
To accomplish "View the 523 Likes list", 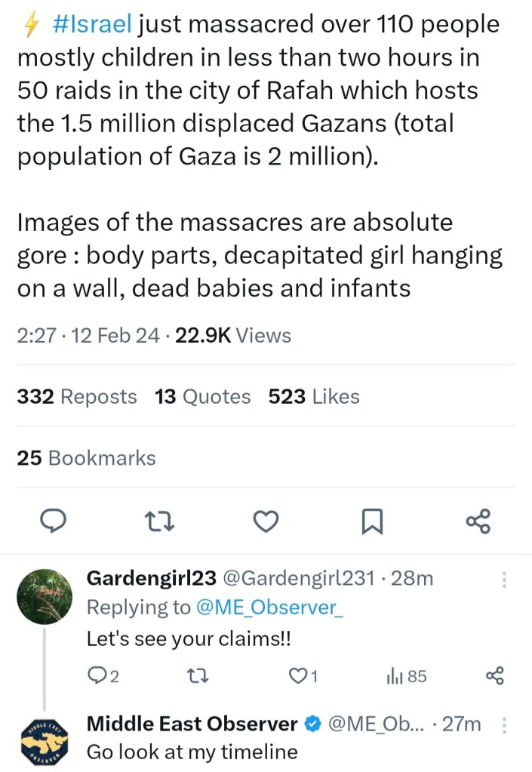I will click(x=314, y=396).
